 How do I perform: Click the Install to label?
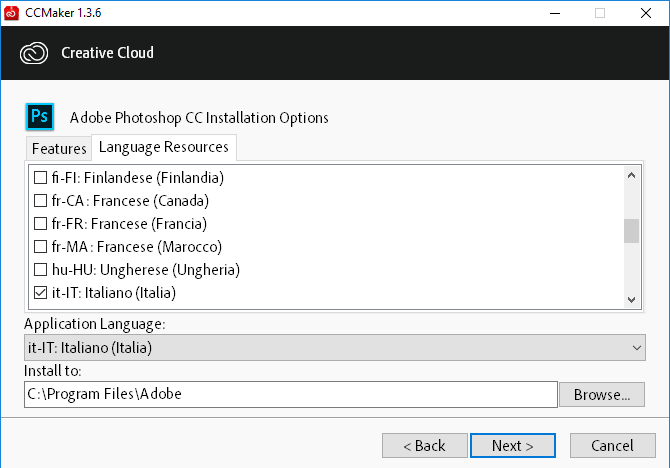coord(53,371)
